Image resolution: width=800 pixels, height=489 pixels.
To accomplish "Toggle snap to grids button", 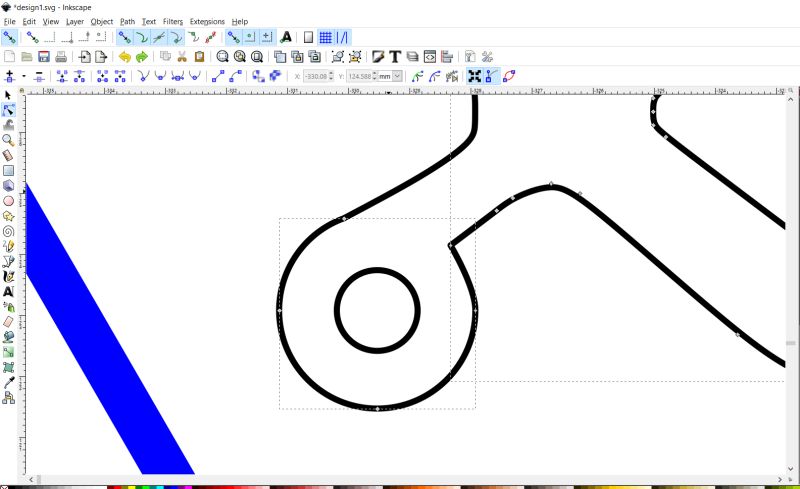I will [326, 37].
